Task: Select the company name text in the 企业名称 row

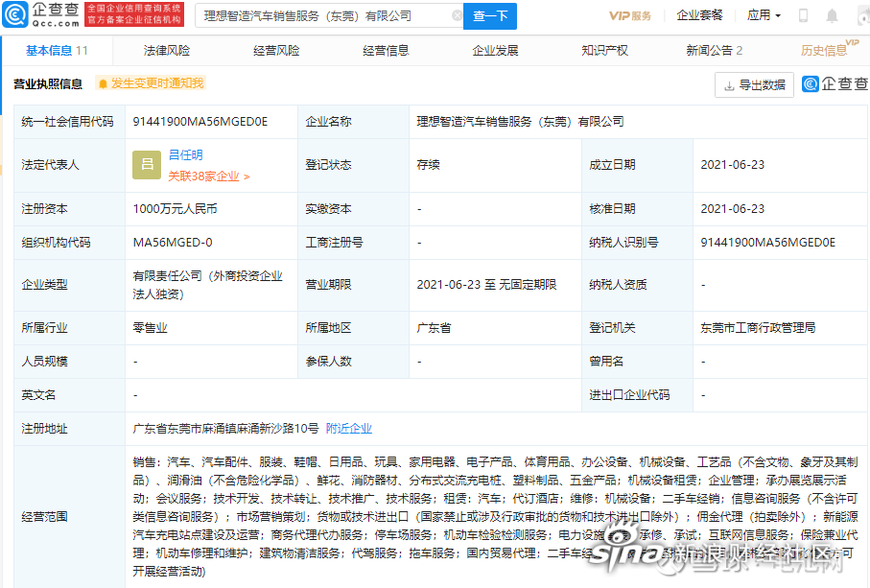Action: coord(520,122)
